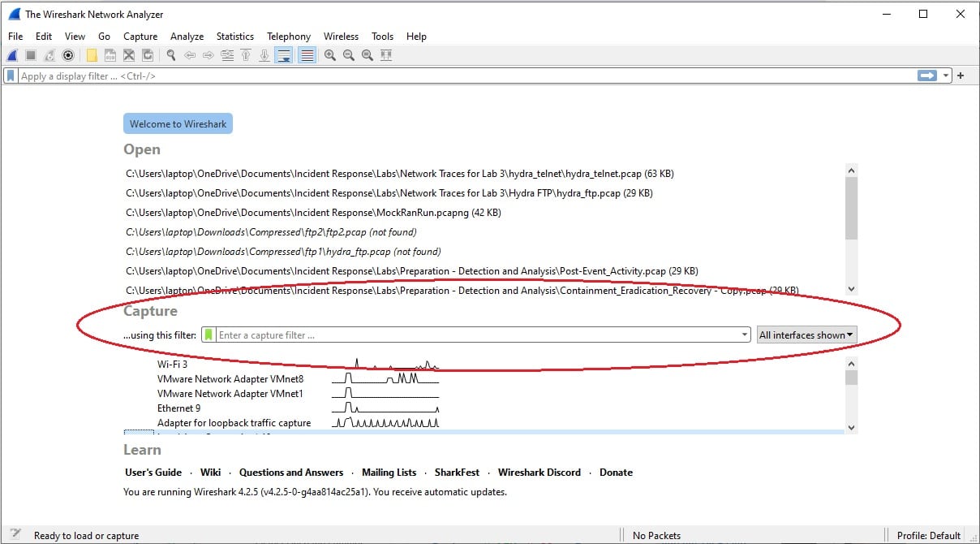980x544 pixels.
Task: Expand the capture filter history dropdown
Action: point(745,335)
